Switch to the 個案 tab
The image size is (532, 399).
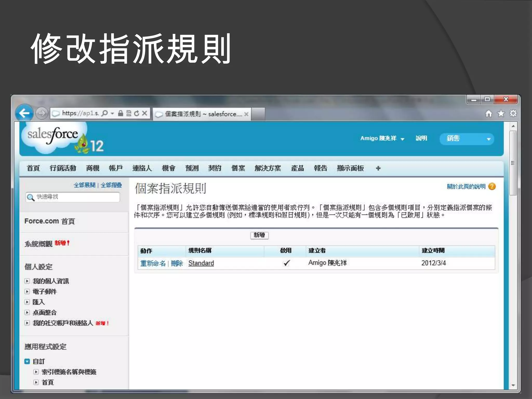point(238,168)
